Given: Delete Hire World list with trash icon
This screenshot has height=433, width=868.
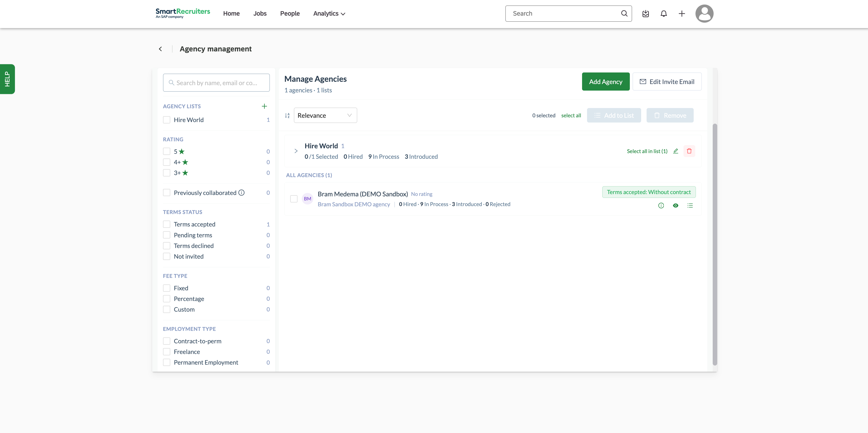Looking at the screenshot, I should tap(689, 151).
